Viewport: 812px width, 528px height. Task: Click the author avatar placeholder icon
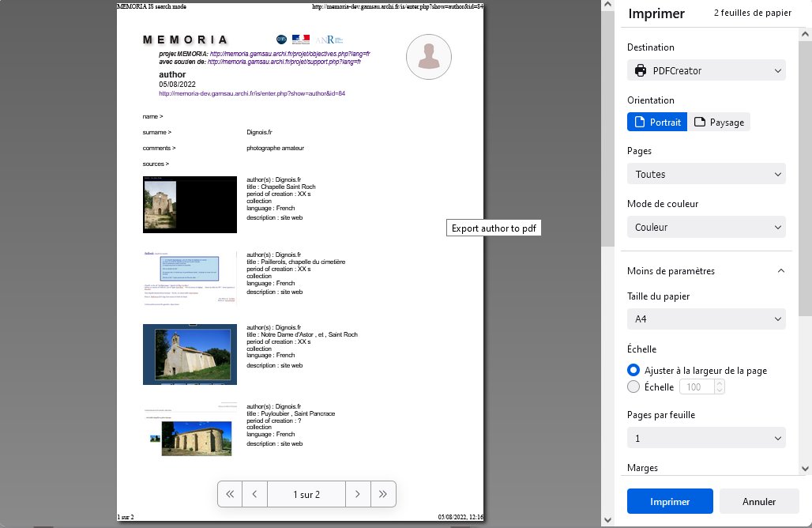(429, 56)
